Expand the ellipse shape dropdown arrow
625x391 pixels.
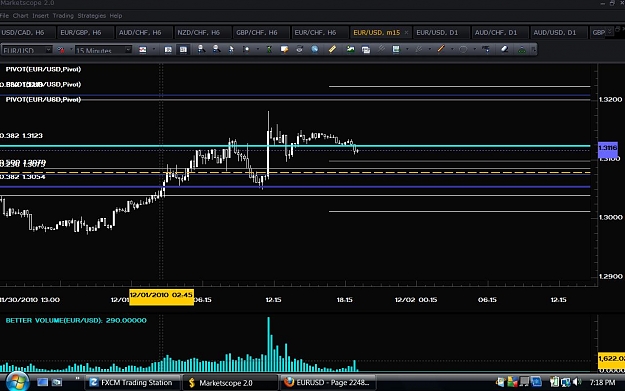(x=474, y=49)
